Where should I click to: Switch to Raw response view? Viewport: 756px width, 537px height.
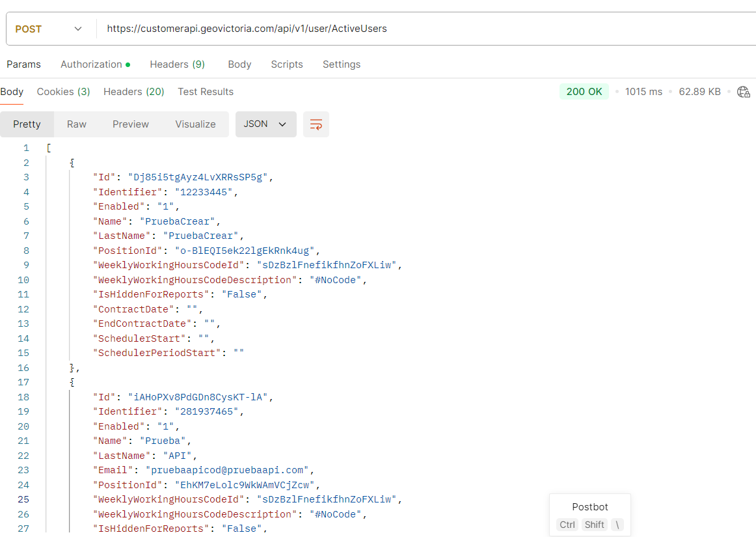77,124
